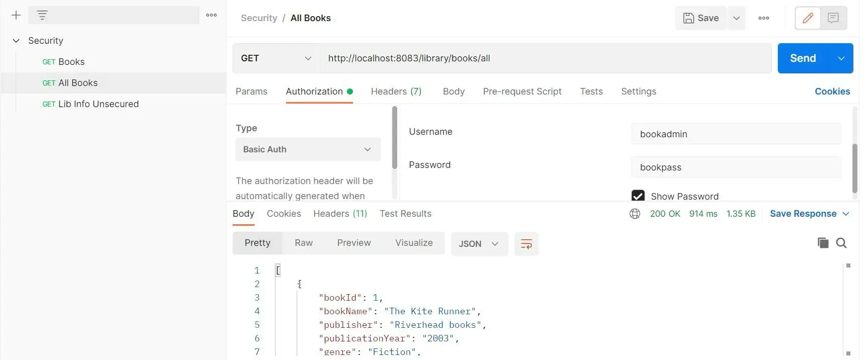Search the response with magnifier icon
Screen dimensions: 868x360
841,243
